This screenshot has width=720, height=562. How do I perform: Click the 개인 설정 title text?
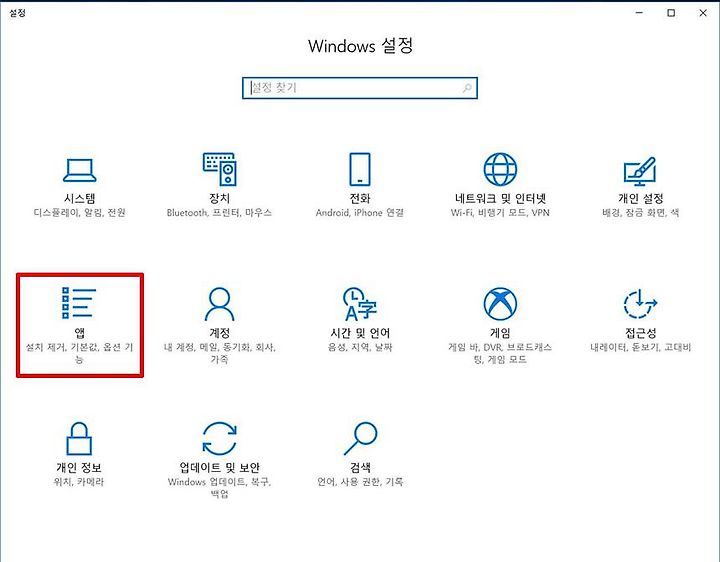[x=640, y=198]
